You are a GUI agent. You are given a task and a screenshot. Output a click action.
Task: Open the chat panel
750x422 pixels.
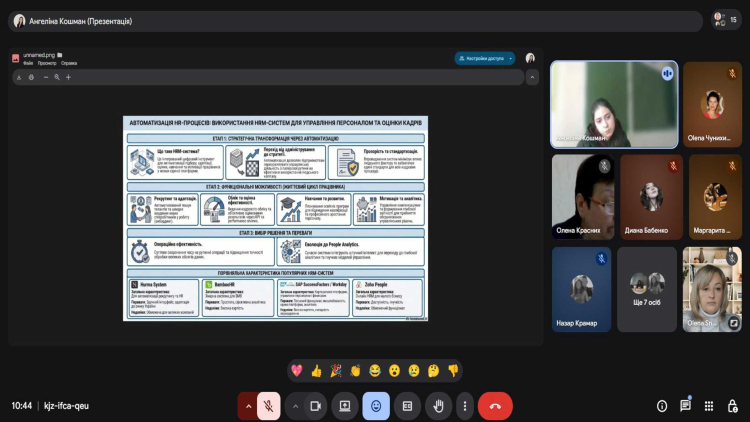point(685,406)
